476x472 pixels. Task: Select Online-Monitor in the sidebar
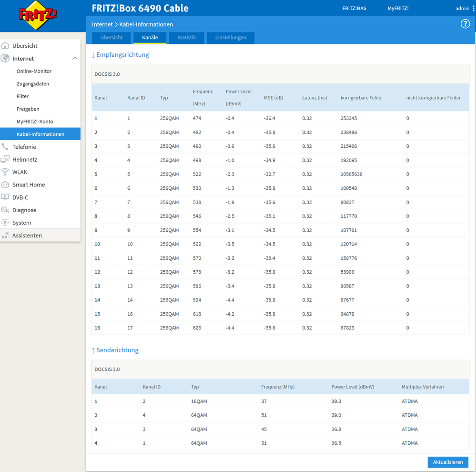[x=34, y=71]
